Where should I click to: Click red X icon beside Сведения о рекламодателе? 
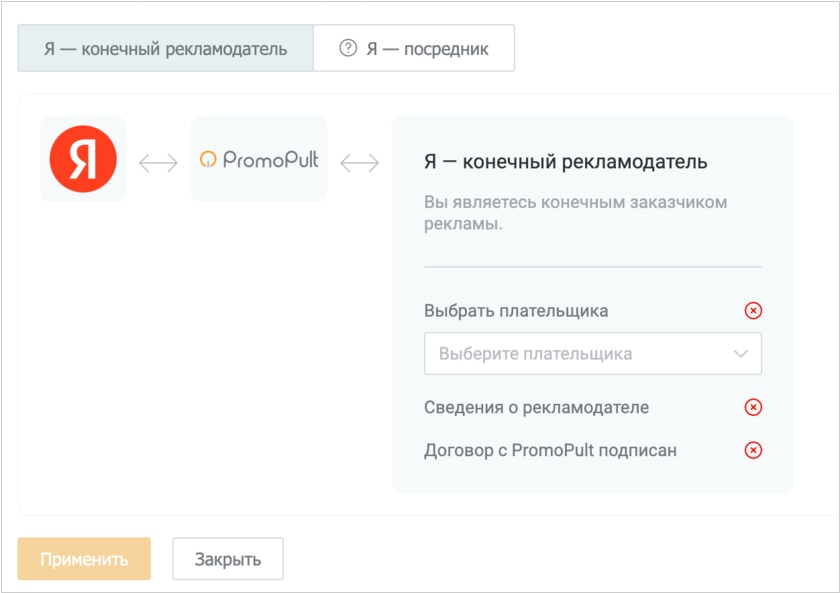[753, 407]
